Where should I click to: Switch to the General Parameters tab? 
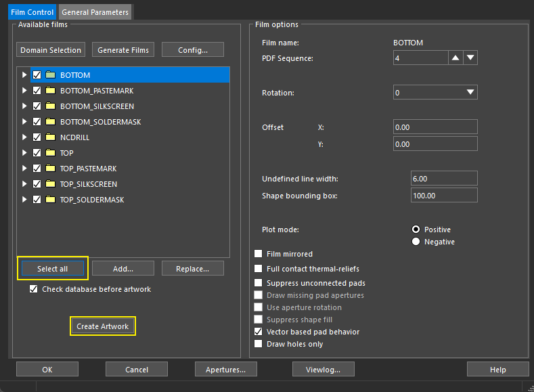pyautogui.click(x=95, y=12)
